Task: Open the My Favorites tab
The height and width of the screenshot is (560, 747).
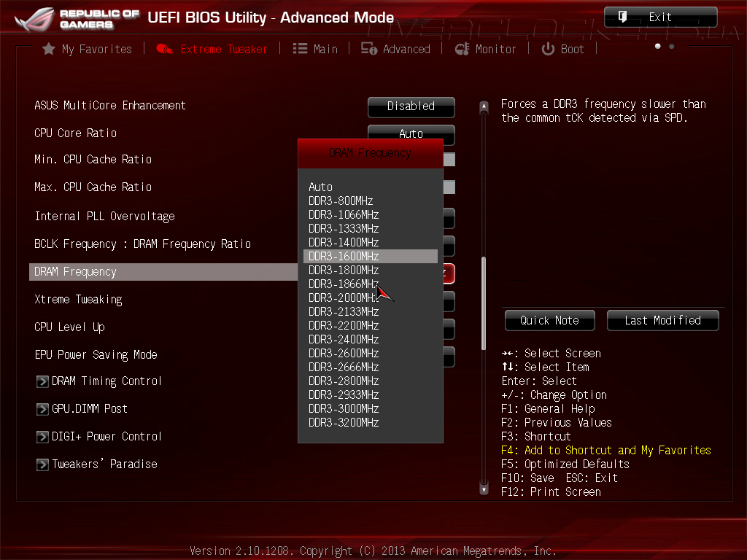Action: click(88, 49)
